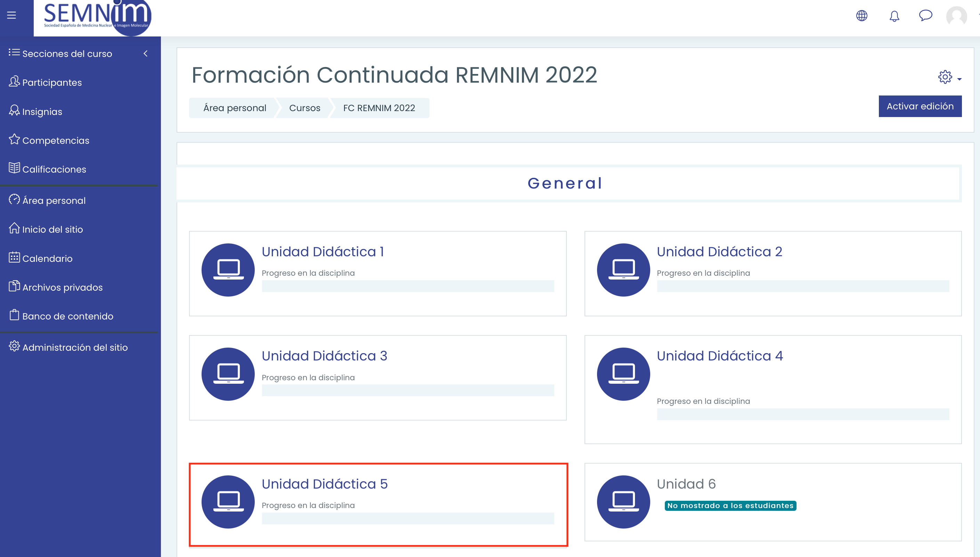
Task: Click the Secciones del curso list icon
Action: point(14,52)
